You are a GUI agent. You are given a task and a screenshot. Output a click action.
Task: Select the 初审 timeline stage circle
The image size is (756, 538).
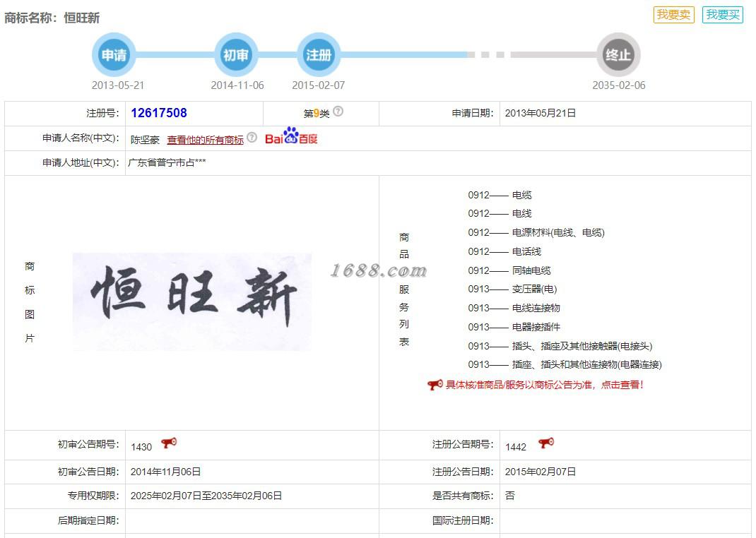coord(236,54)
